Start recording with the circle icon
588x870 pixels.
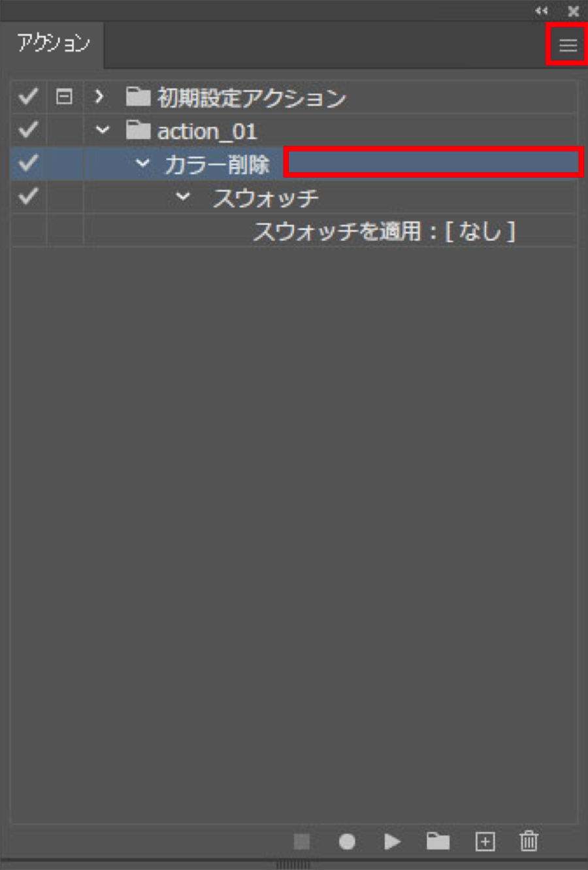347,841
